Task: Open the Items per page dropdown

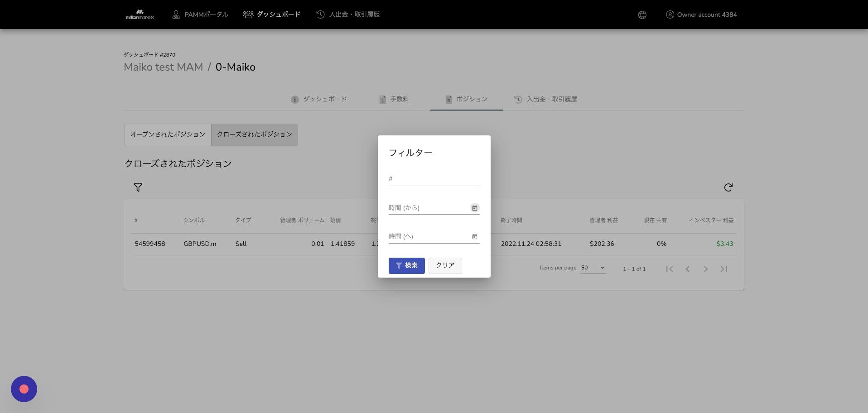Action: (x=593, y=268)
